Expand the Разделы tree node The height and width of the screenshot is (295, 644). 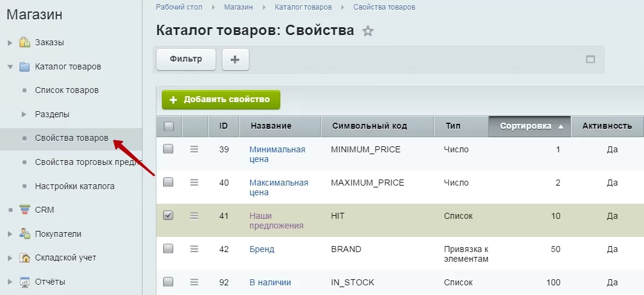(x=24, y=114)
